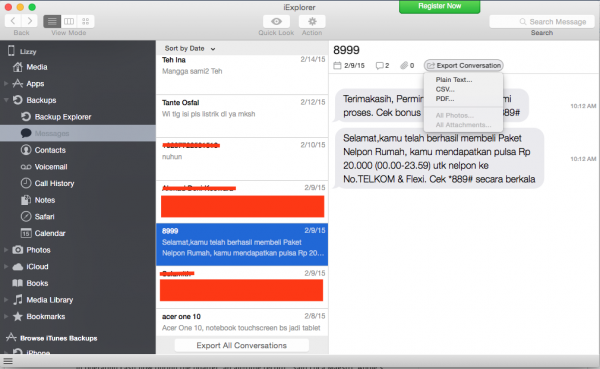The width and height of the screenshot is (600, 369).
Task: Select the 8999 conversation
Action: tap(242, 244)
